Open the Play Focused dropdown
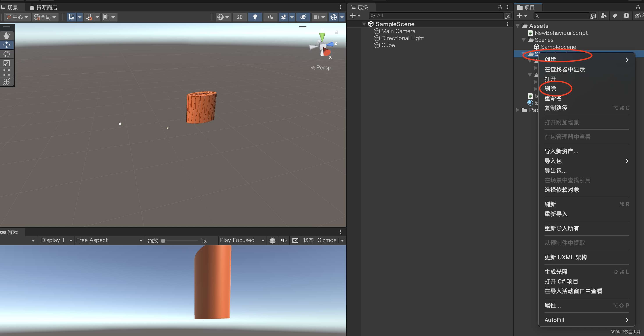 click(242, 240)
